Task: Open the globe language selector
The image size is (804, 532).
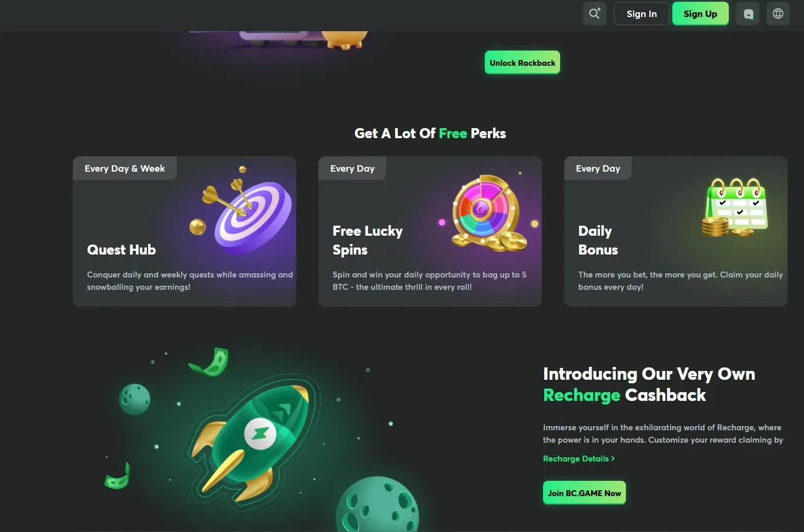Action: (x=778, y=14)
